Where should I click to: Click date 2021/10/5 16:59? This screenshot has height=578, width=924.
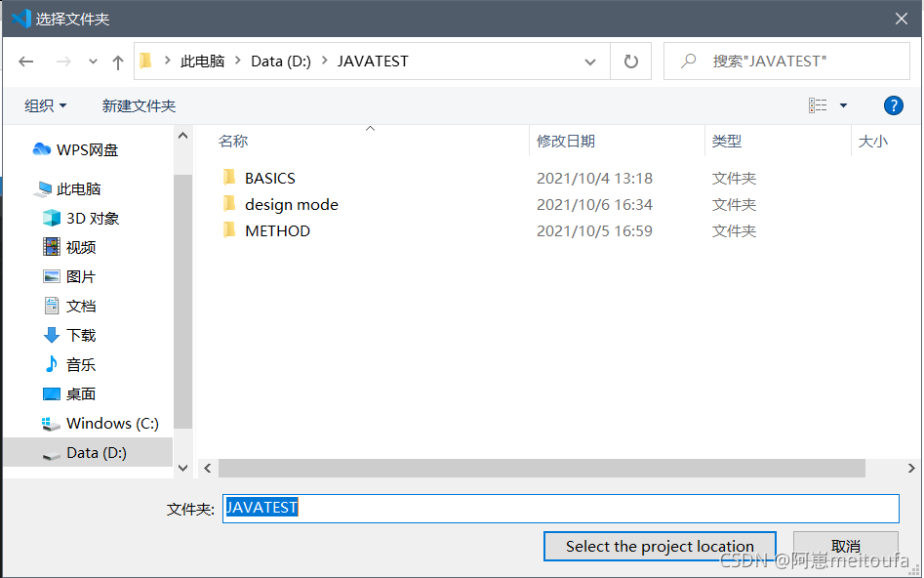click(594, 230)
